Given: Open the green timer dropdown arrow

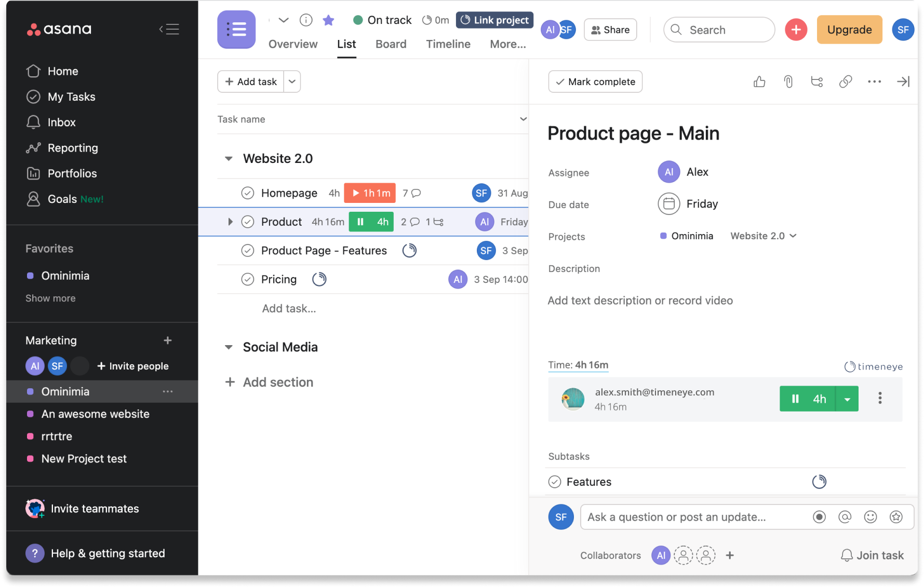Looking at the screenshot, I should [847, 399].
